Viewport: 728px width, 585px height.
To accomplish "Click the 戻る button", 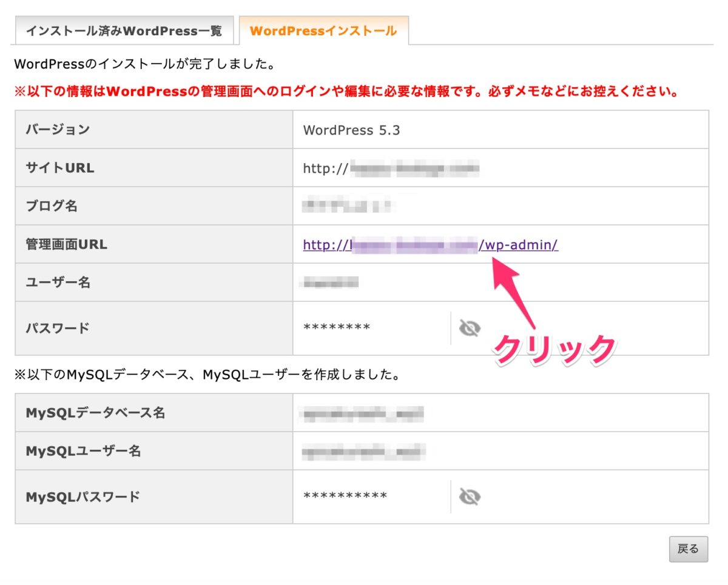I will (689, 549).
